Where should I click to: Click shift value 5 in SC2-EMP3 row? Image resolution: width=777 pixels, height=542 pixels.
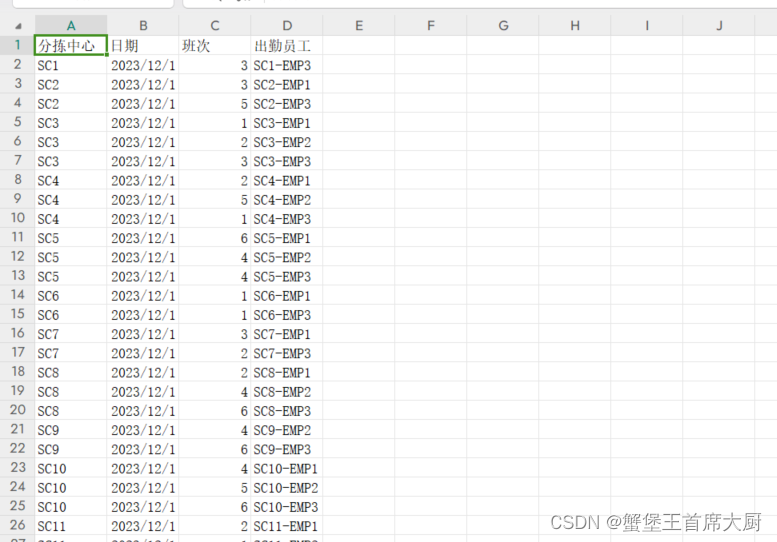pyautogui.click(x=215, y=104)
